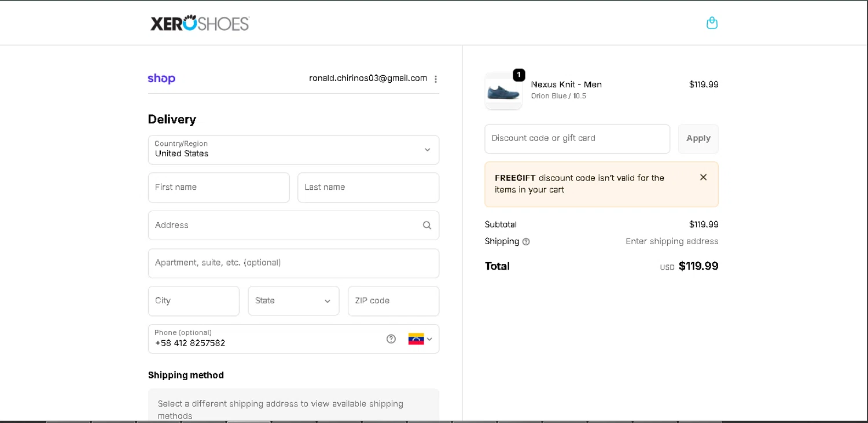Click the phone help question mark icon
Screen dimensions: 868x423
pyautogui.click(x=391, y=339)
